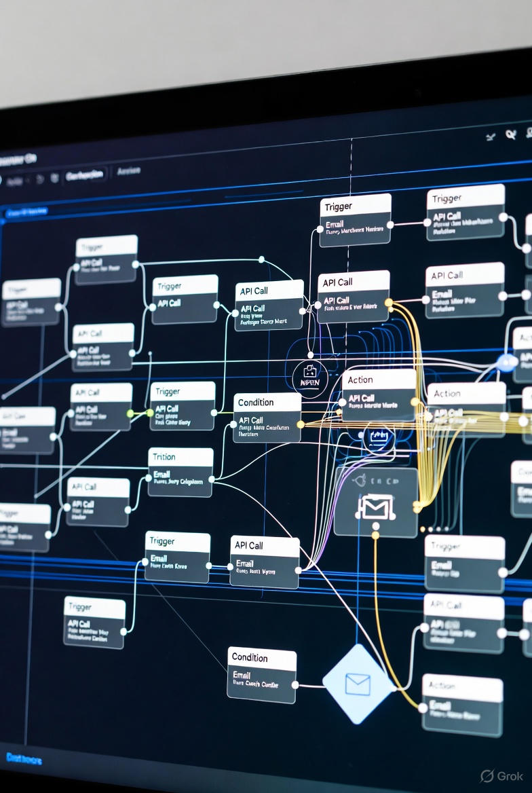
Task: Click the blue link in bottom-left corner
Action: [x=24, y=758]
